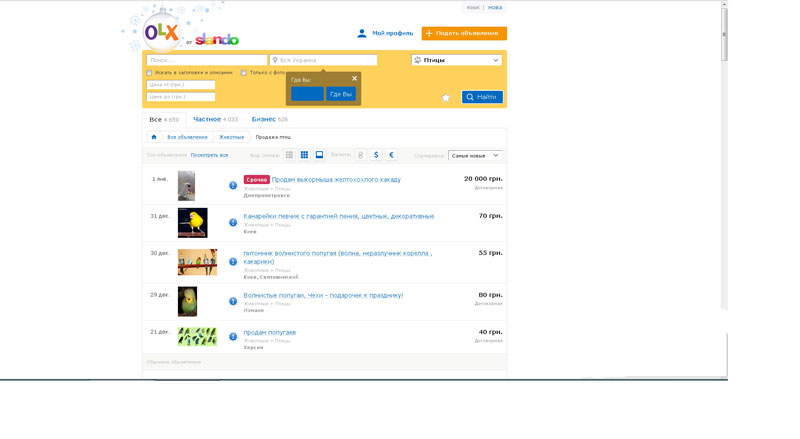Open the 'Вся Украина' location field
The image size is (800, 439).
[336, 60]
